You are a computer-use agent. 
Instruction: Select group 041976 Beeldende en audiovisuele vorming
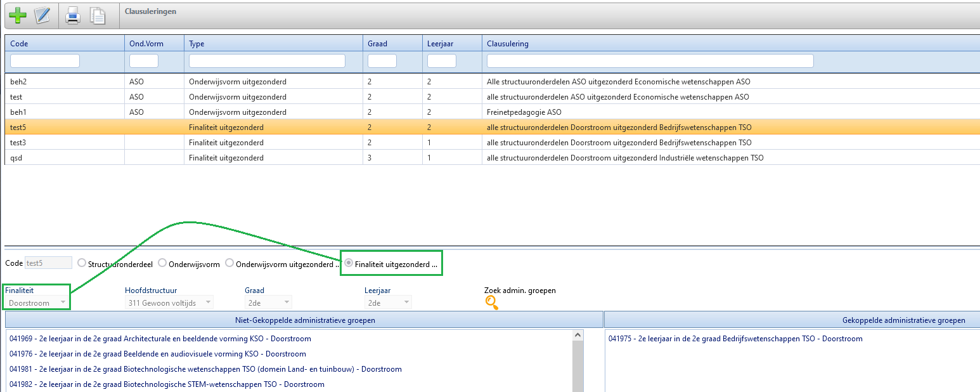158,354
